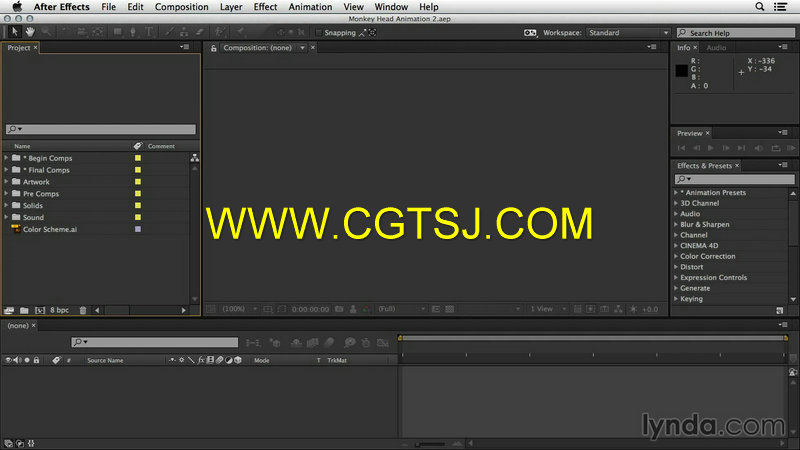This screenshot has width=800, height=450.
Task: Switch to the Audio panel tab
Action: coord(716,47)
